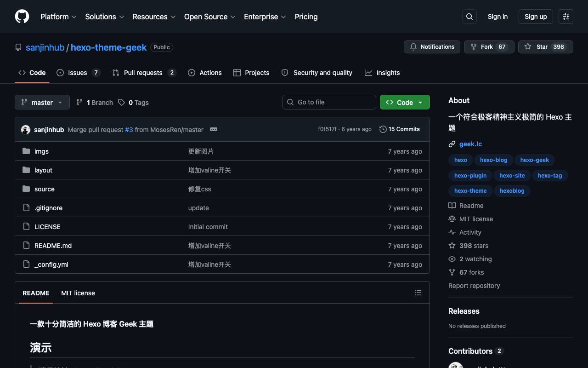588x368 pixels.
Task: Select the hexo-tag topic tag
Action: [550, 176]
